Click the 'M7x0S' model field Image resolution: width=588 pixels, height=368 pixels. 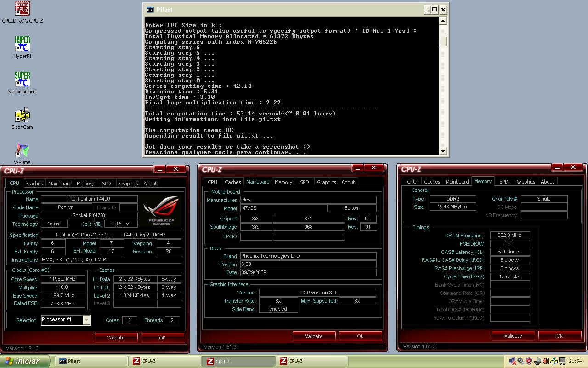[x=283, y=208]
